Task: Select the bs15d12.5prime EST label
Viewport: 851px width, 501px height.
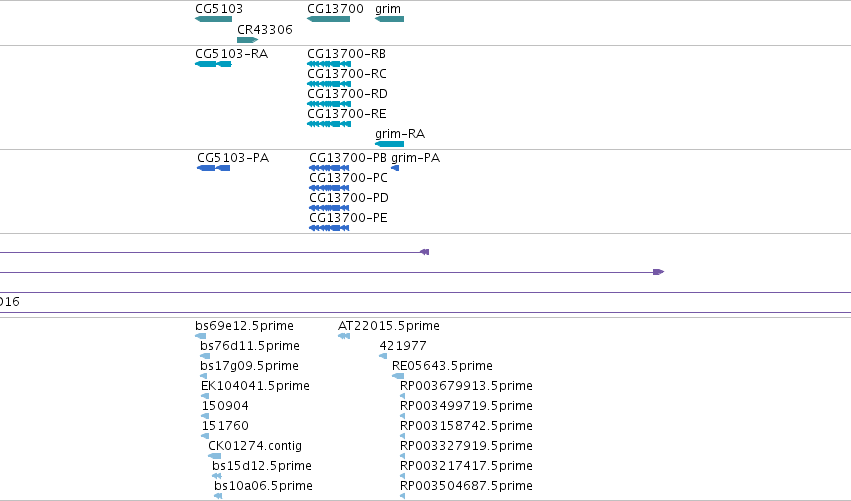Action: (262, 466)
